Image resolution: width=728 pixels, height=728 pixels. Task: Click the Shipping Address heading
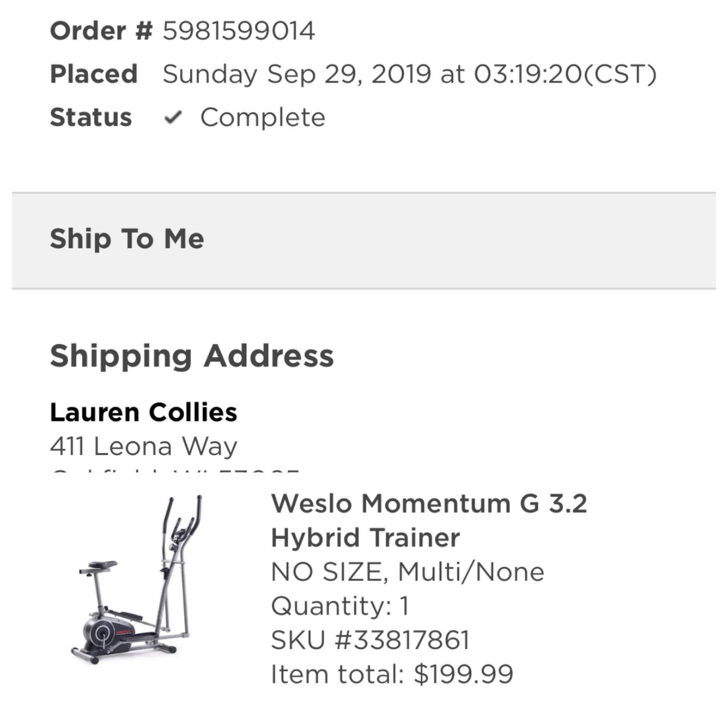192,356
